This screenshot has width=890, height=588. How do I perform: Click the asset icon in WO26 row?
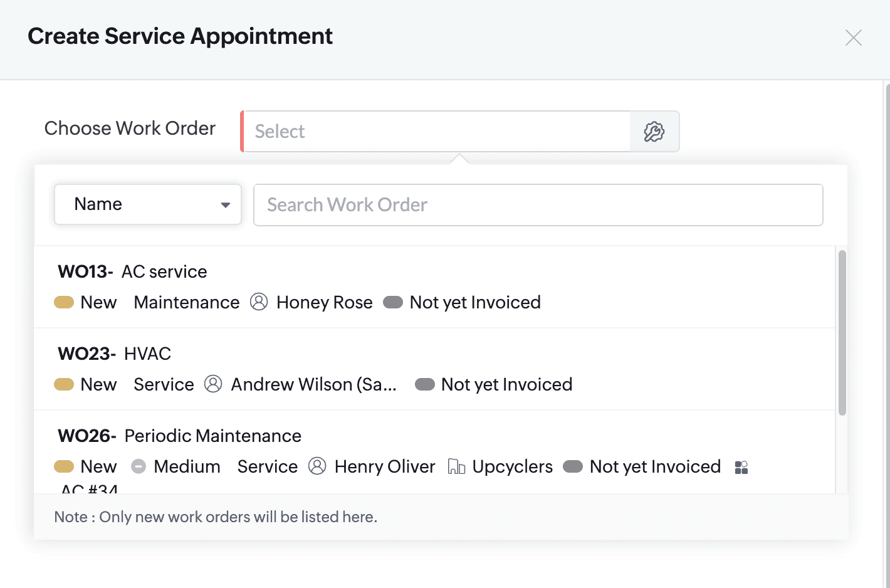[741, 468]
